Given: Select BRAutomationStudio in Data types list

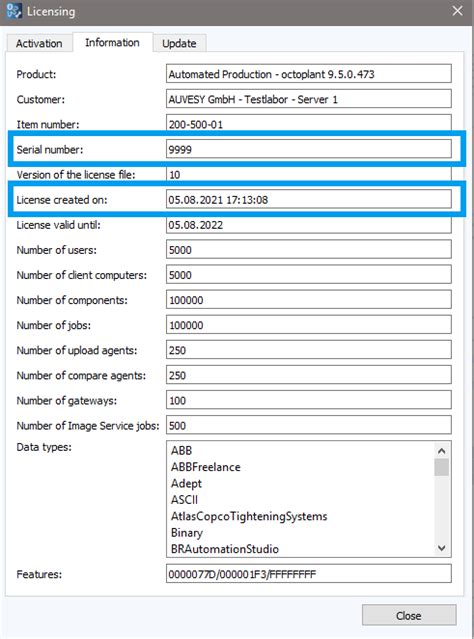Looking at the screenshot, I should 225,549.
